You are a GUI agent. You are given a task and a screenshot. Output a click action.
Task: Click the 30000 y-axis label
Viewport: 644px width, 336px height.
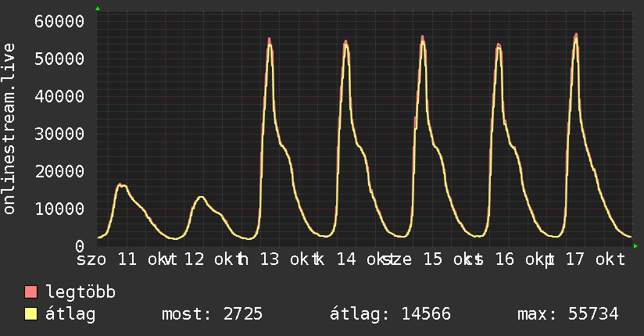59,134
